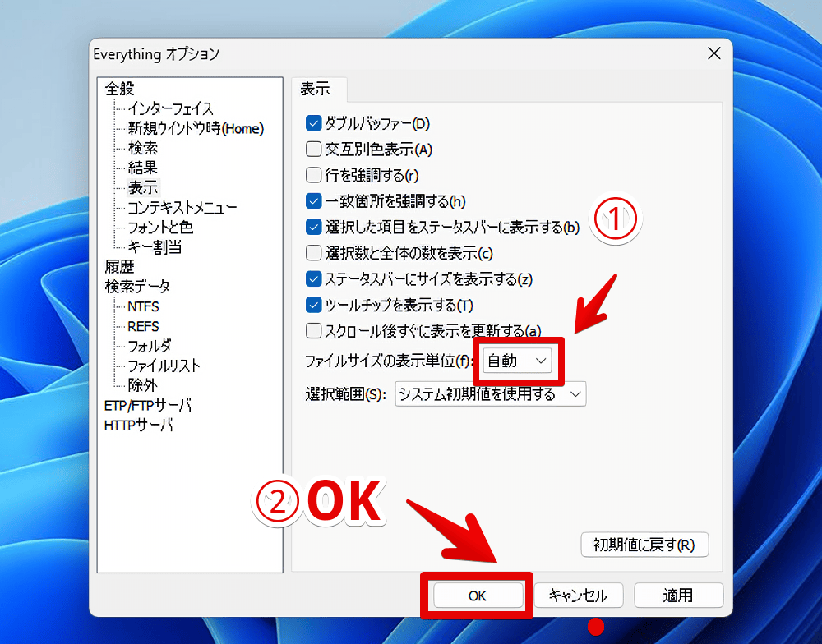
Task: Open ETP/FTPサーバ settings page
Action: [x=148, y=405]
